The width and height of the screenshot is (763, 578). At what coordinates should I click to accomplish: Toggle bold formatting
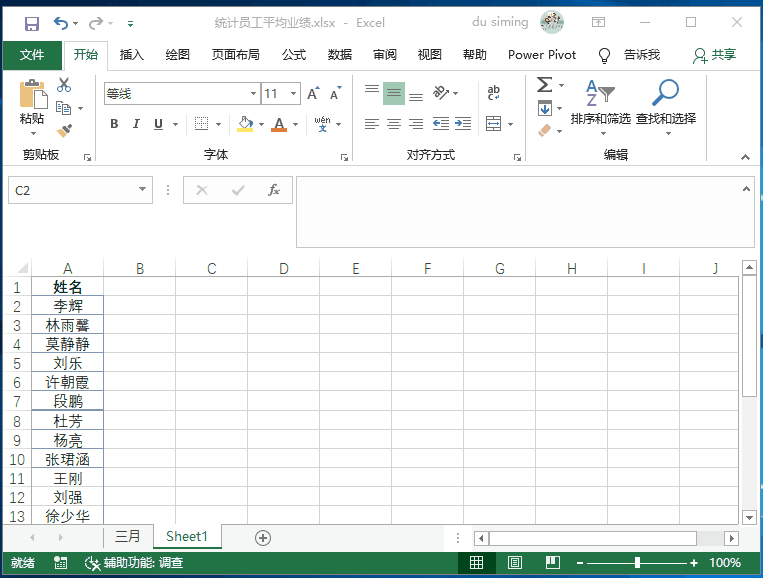[114, 124]
